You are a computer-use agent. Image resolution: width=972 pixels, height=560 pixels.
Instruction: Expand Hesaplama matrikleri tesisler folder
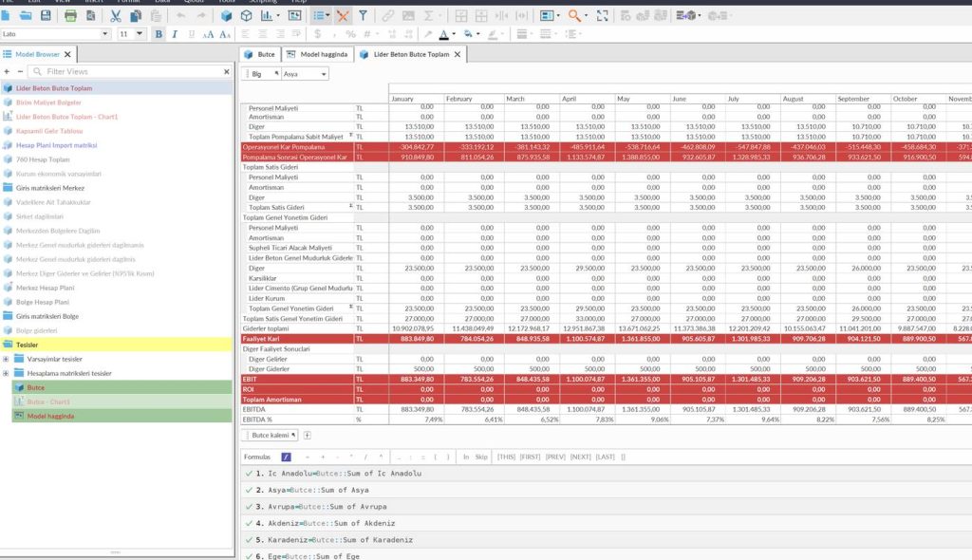[6, 373]
